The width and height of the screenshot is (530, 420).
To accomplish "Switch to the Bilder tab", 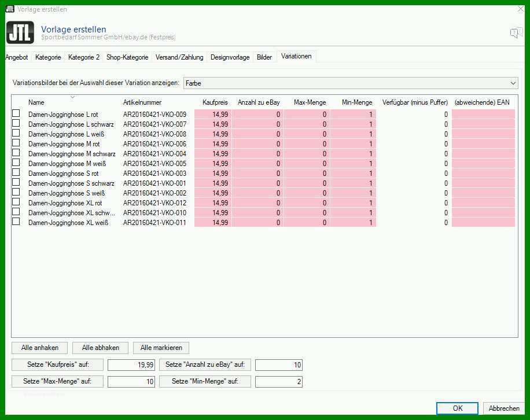I will [x=264, y=57].
